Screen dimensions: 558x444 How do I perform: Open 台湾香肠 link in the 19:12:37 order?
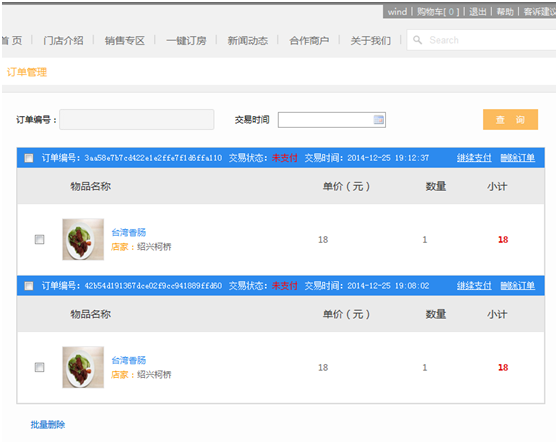point(129,232)
